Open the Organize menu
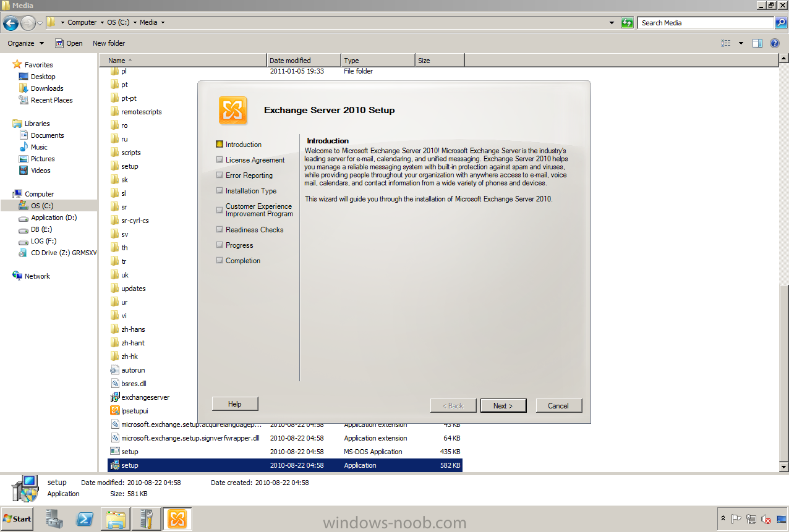789x532 pixels. click(26, 43)
